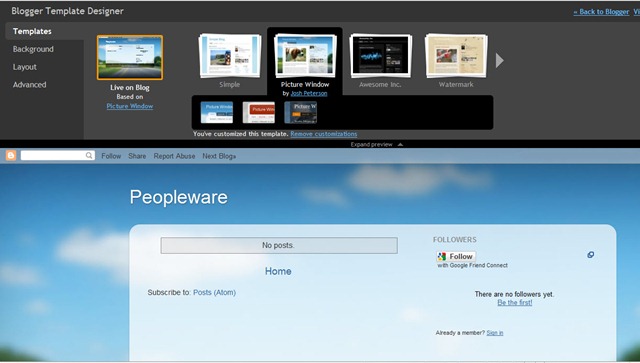Screen dimensions: 640x363
Task: Choose the Simple template
Action: click(x=230, y=56)
